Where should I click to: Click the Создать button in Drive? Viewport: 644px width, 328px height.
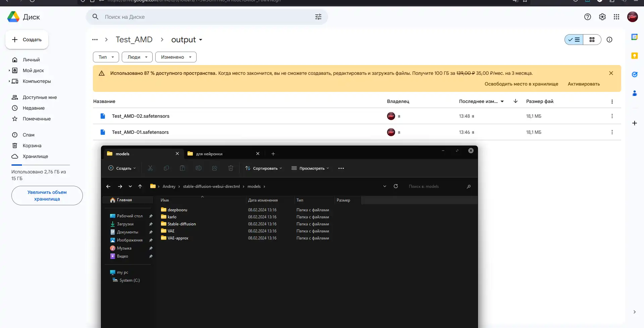pyautogui.click(x=27, y=40)
